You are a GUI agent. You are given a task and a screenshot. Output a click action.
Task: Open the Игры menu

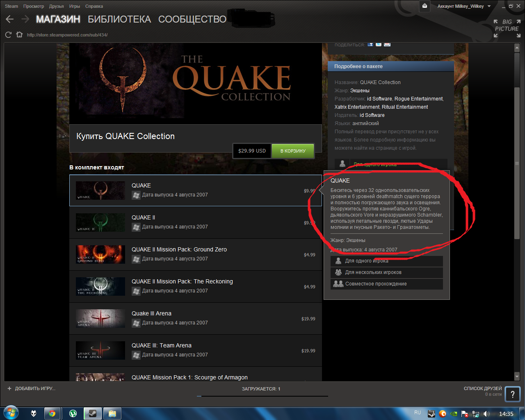click(x=75, y=6)
